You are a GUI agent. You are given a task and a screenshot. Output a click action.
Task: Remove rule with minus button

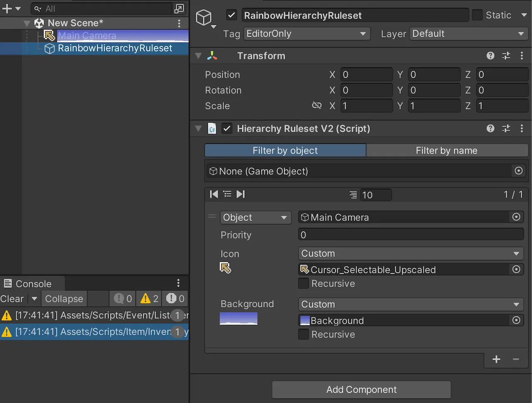pos(516,359)
